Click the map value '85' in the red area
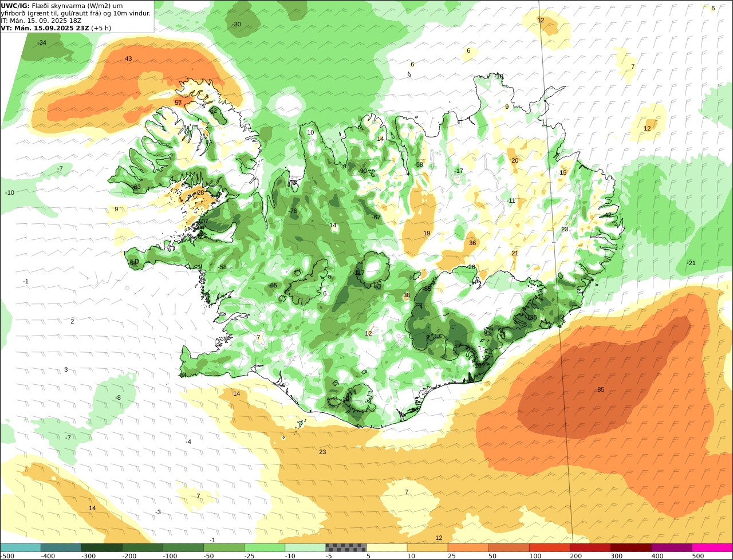This screenshot has height=560, width=733. click(601, 390)
